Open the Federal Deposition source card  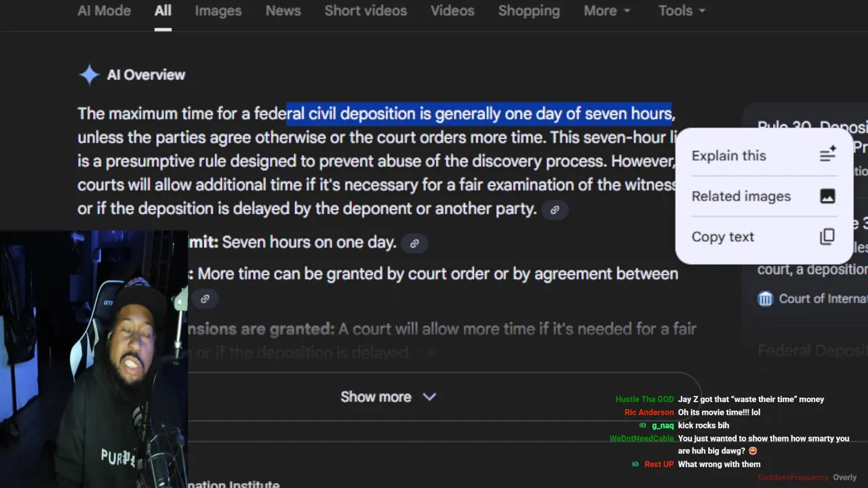[812, 350]
